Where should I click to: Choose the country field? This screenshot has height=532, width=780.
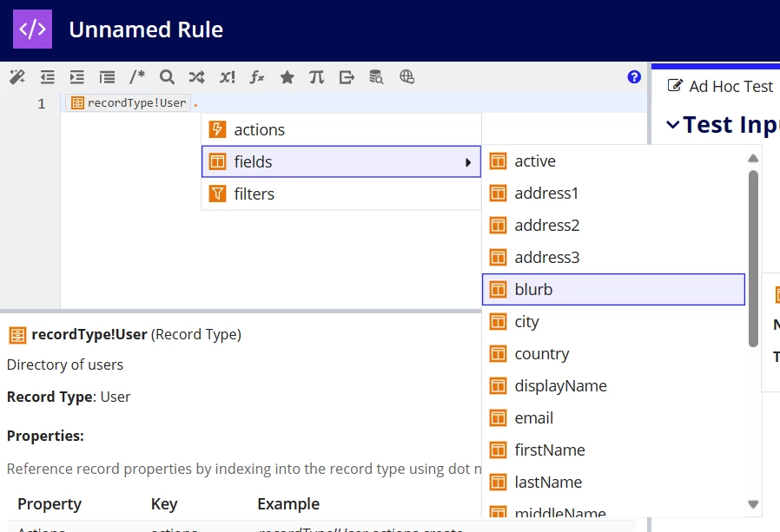[614, 353]
